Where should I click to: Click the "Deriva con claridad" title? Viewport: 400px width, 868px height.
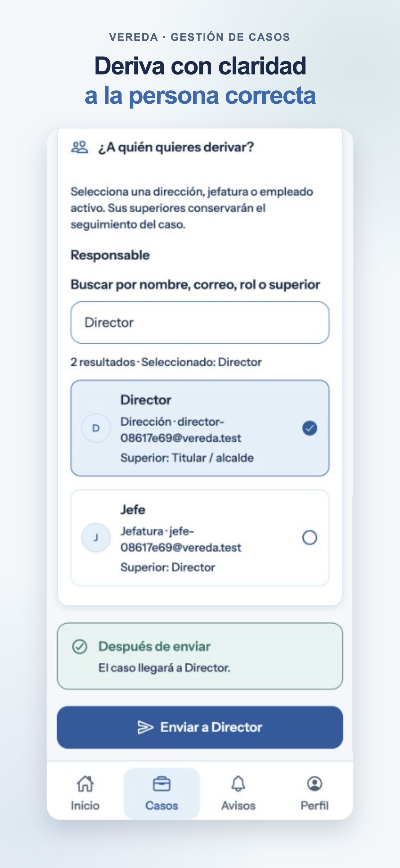click(x=200, y=66)
